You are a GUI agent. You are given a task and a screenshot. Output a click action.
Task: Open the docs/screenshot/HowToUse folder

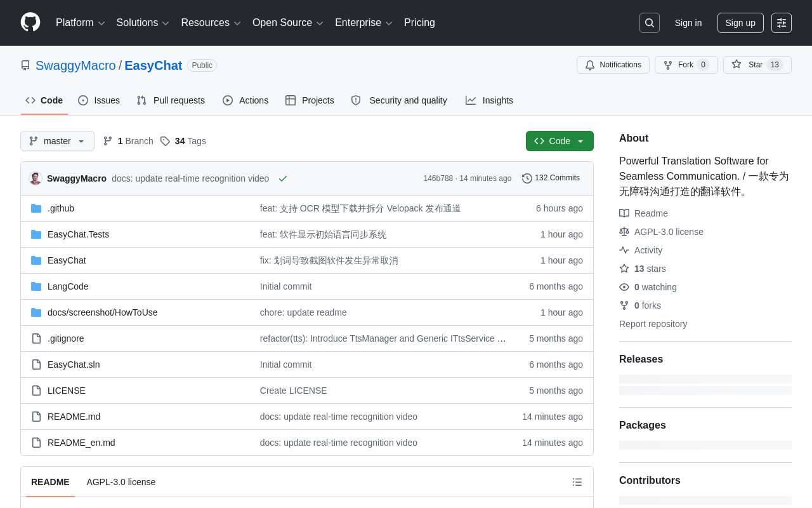(103, 312)
